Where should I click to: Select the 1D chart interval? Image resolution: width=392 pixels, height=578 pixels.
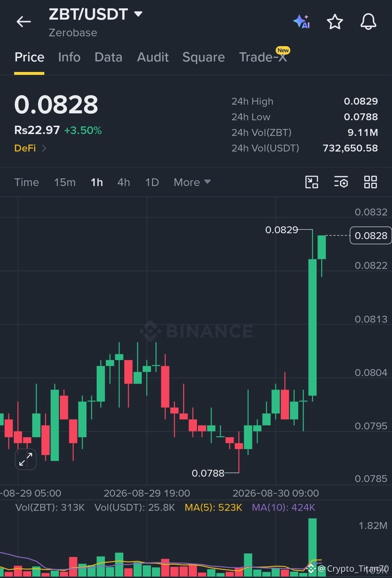(x=152, y=182)
